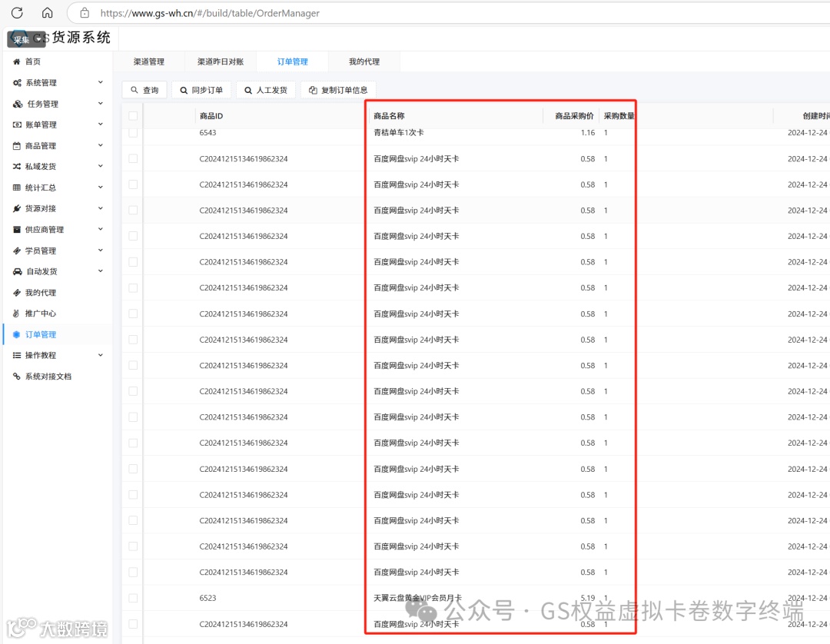Viewport: 830px width, 644px height.
Task: Click the 天翼云盘黄金VIP会员月卡 product name
Action: click(x=417, y=598)
